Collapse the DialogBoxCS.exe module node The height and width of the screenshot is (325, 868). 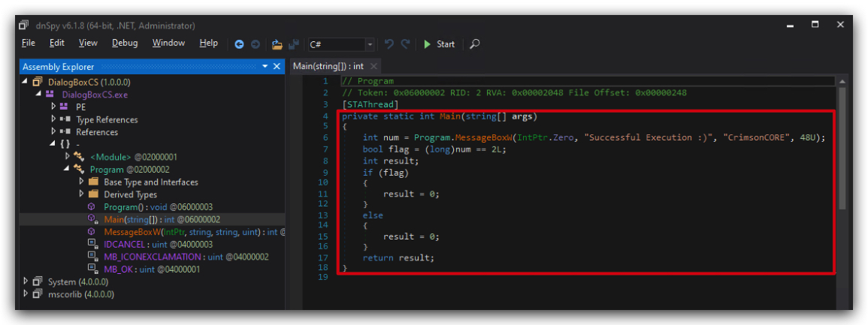click(38, 95)
